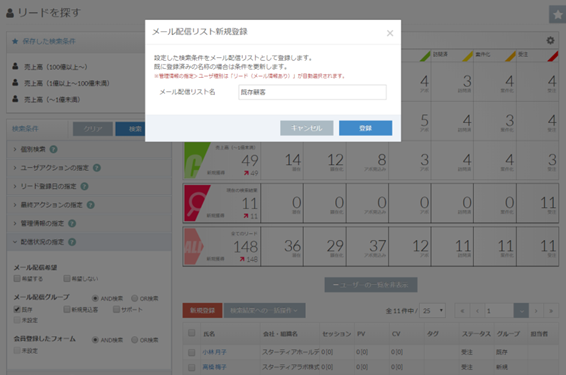
Task: Check the select-all checkbox in the table header
Action: click(x=192, y=333)
